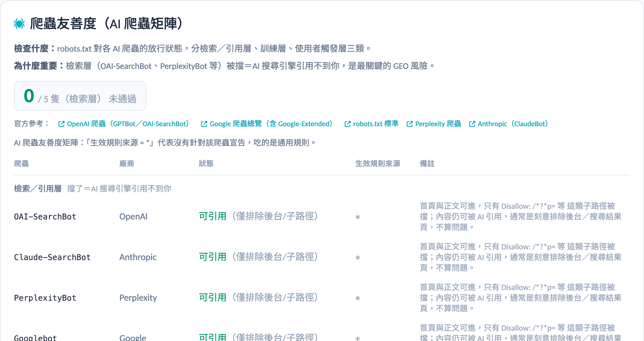Click the OpenAI vendor cell
The width and height of the screenshot is (644, 341).
133,217
